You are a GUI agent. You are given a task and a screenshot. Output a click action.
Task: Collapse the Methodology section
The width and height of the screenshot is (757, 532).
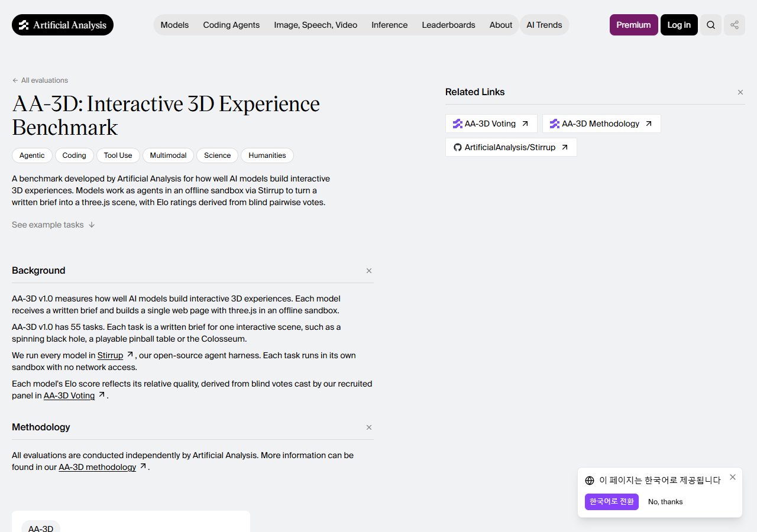pyautogui.click(x=369, y=427)
